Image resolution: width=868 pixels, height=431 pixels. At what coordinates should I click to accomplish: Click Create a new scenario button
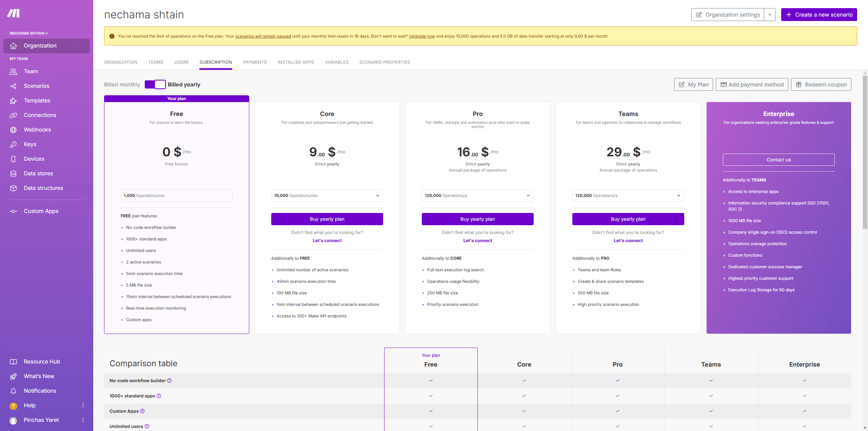pos(819,15)
